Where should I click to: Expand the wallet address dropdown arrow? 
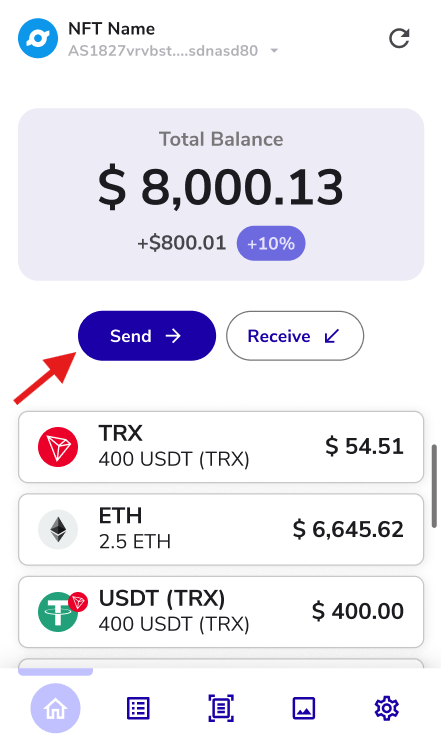pos(274,51)
